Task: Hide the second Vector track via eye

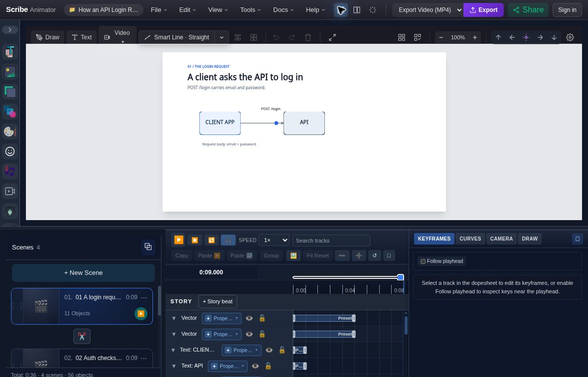Action: (249, 334)
